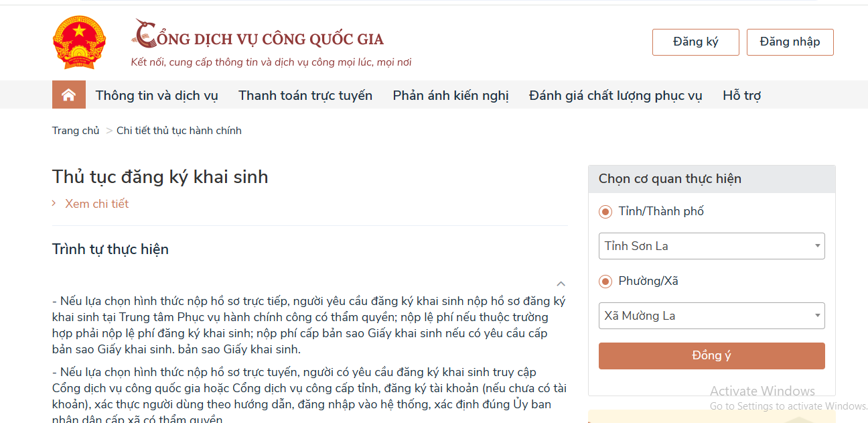Select the Tỉnh/Thành phố radio button

coord(605,212)
